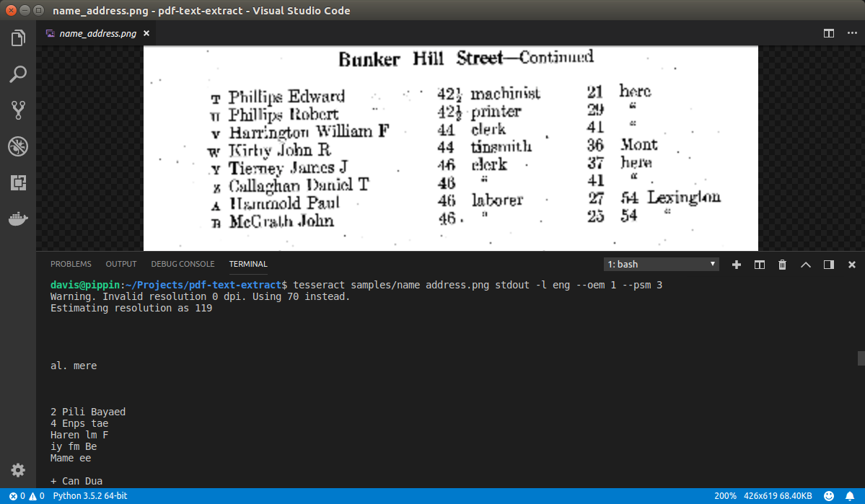This screenshot has width=865, height=504.
Task: Click the tesseract command line in terminal
Action: click(477, 285)
